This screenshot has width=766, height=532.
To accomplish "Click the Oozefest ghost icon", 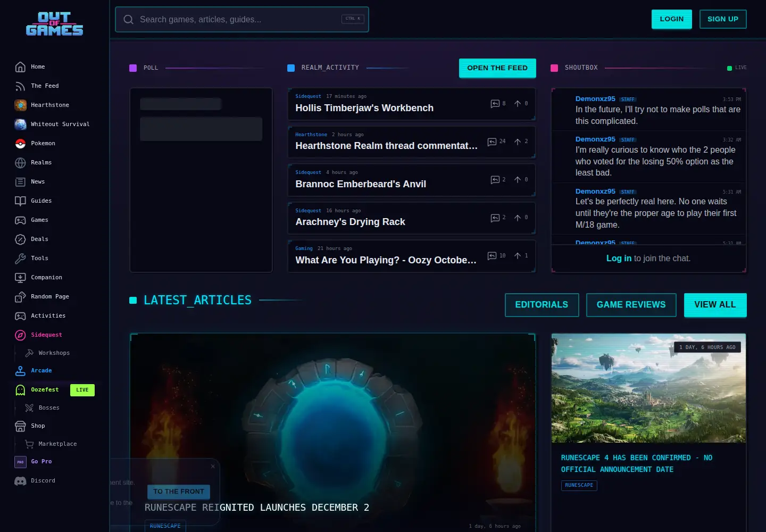I will click(x=20, y=390).
